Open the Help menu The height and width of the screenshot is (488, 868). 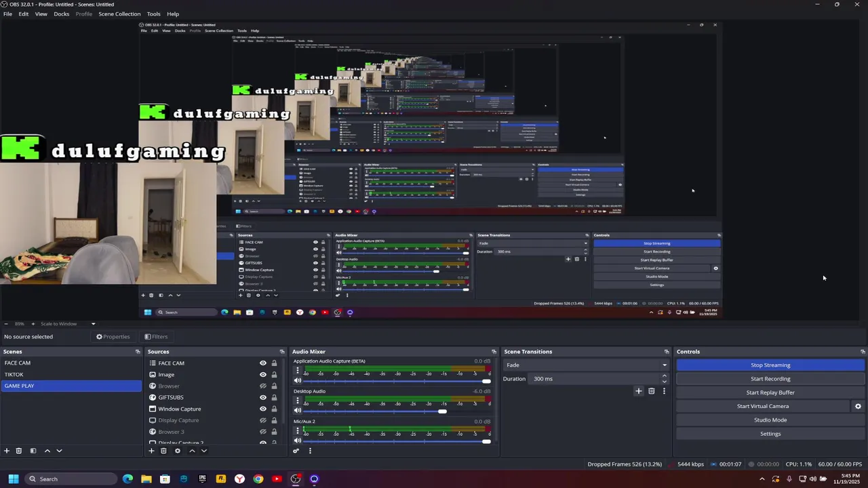pos(173,14)
